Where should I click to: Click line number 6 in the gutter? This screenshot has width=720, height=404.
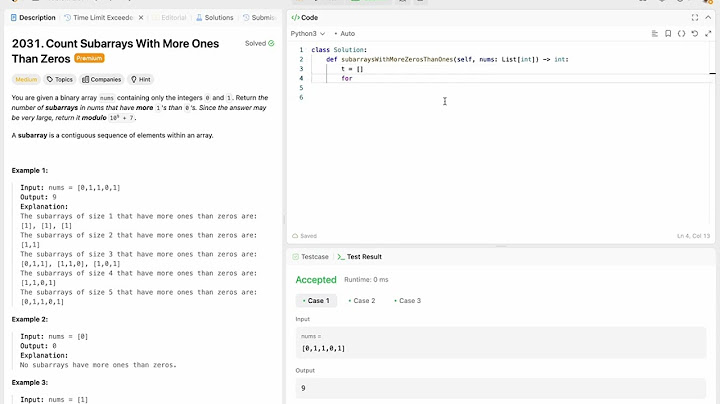point(301,97)
